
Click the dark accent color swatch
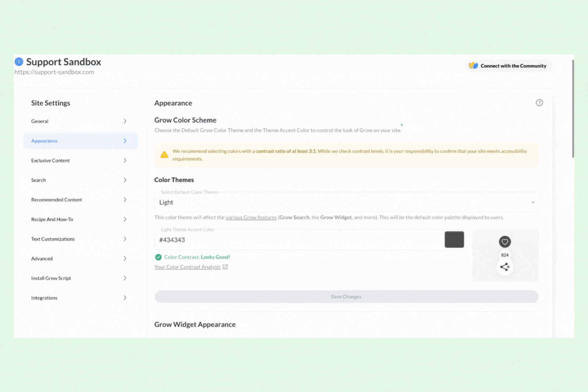pos(454,240)
